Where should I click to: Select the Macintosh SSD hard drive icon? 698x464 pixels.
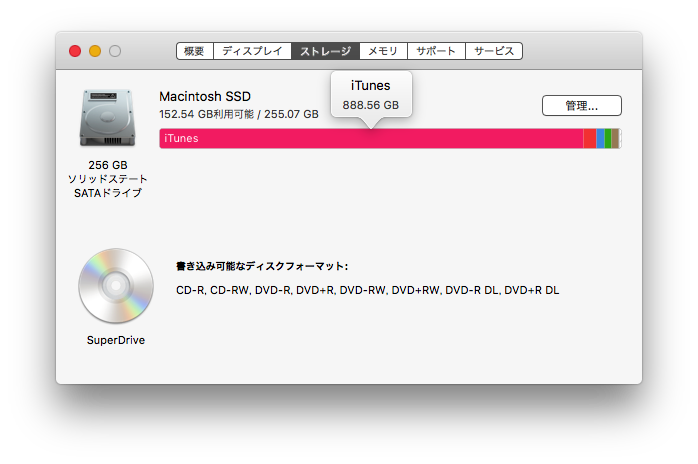point(108,118)
